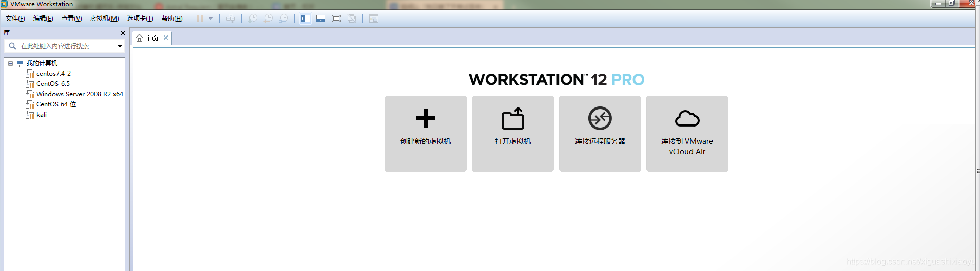The height and width of the screenshot is (271, 980).
Task: Select the centos7.4-2 virtual machine
Action: tap(53, 74)
